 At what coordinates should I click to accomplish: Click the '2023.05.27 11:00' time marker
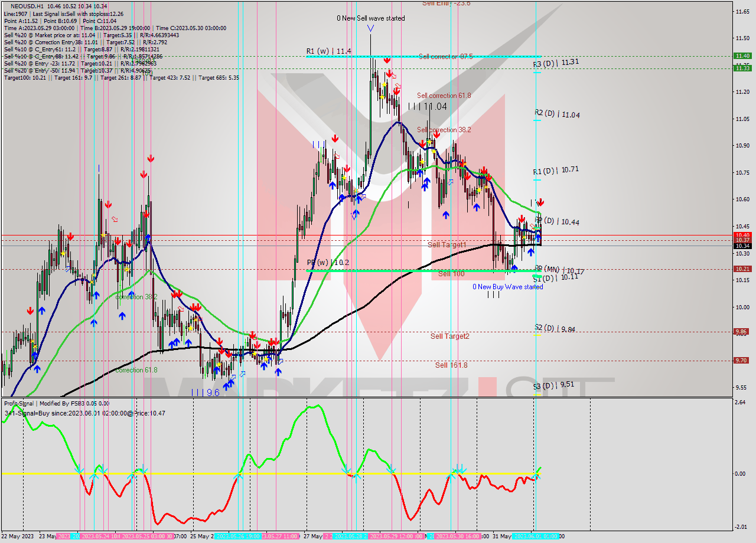tap(280, 537)
